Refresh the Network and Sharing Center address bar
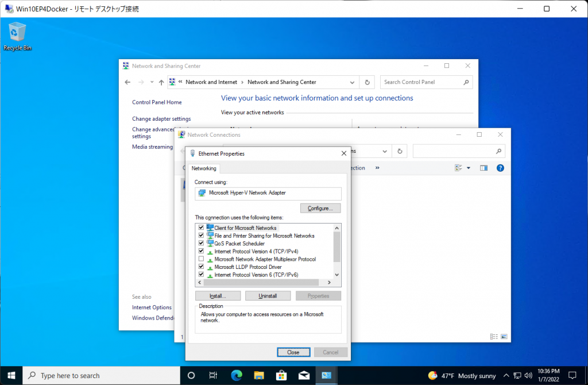This screenshot has width=588, height=385. pos(367,82)
